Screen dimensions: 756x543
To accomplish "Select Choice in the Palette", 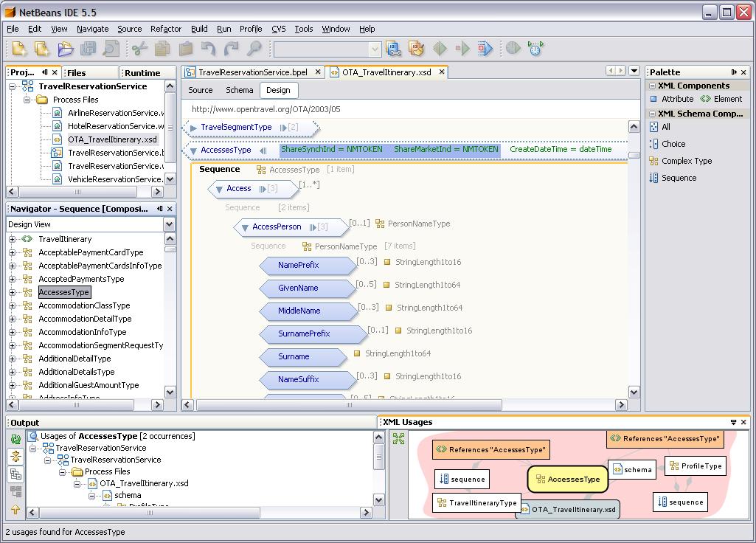I will click(x=667, y=144).
